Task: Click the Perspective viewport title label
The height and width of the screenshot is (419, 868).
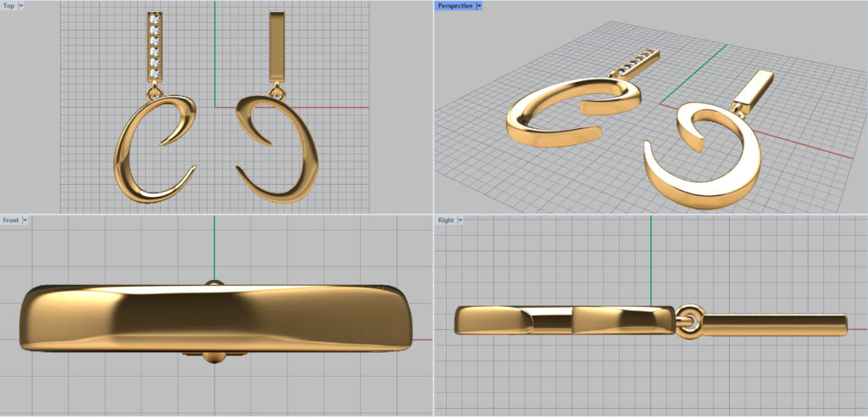Action: 454,6
